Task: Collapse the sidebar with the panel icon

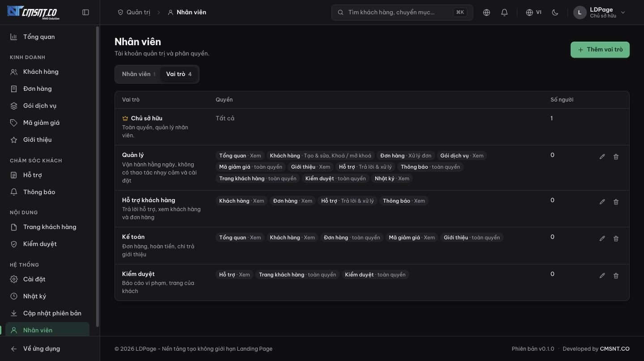Action: (x=86, y=13)
